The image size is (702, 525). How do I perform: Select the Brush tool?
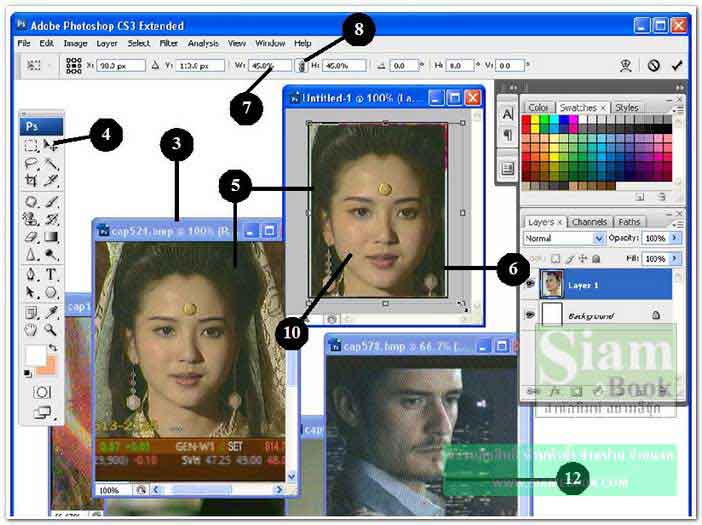point(51,202)
